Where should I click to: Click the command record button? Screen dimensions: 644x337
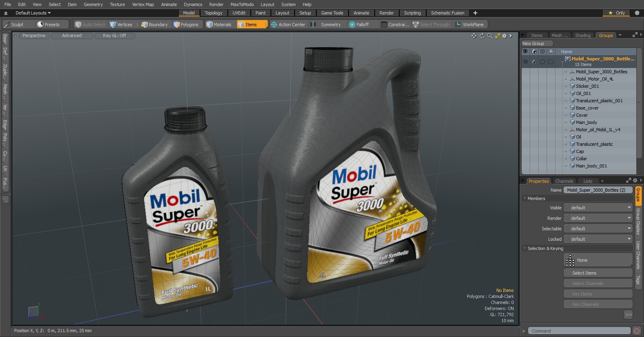[x=637, y=331]
